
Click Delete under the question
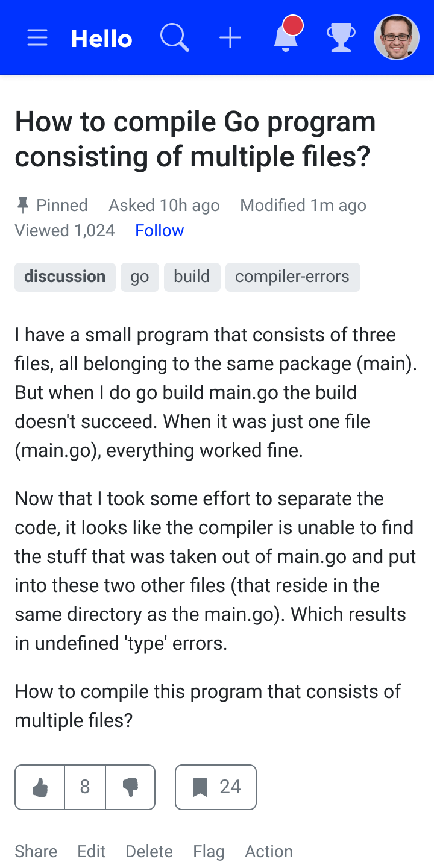click(149, 851)
